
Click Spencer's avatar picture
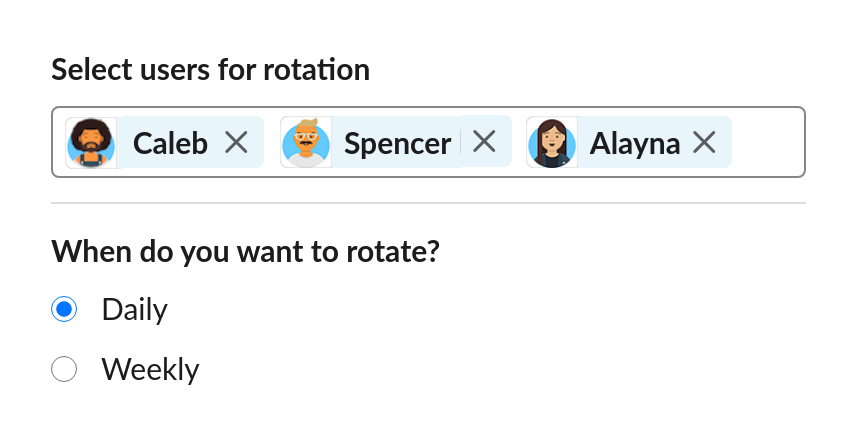tap(305, 142)
